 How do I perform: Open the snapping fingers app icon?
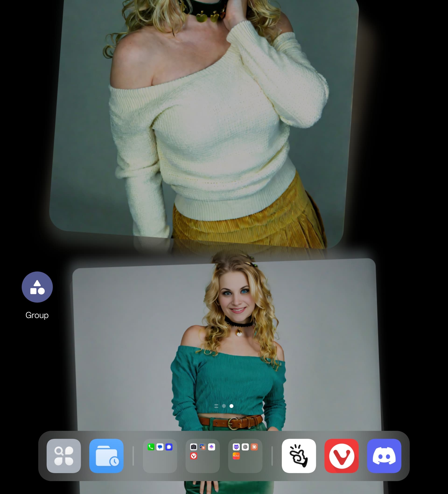(x=299, y=456)
